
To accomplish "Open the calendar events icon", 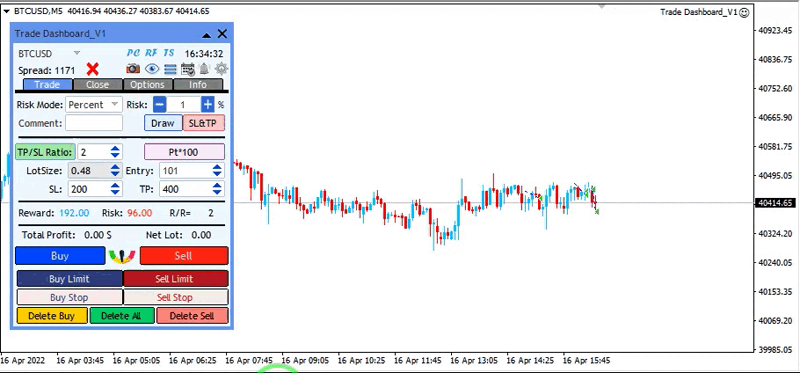I will tap(188, 69).
